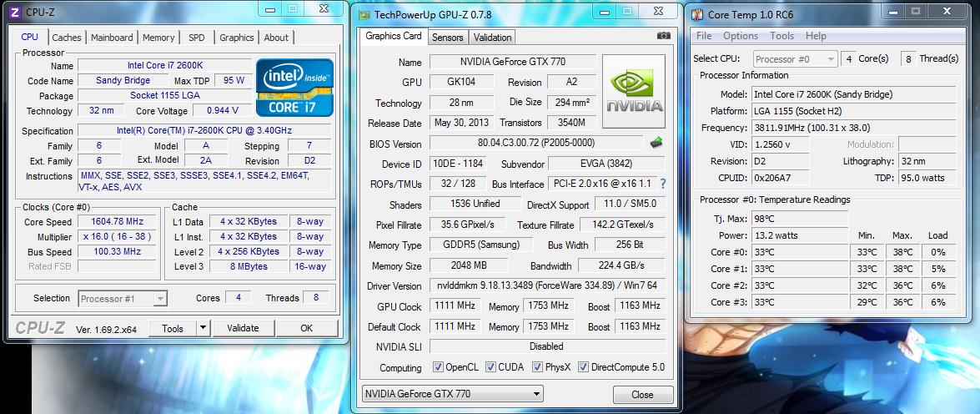Open the Options menu in Core Temp
The width and height of the screenshot is (980, 414).
[x=741, y=36]
